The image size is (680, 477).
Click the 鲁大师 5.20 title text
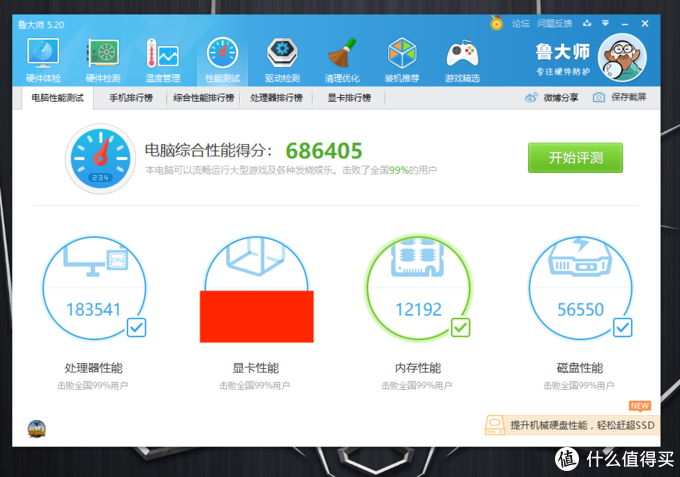pyautogui.click(x=41, y=25)
